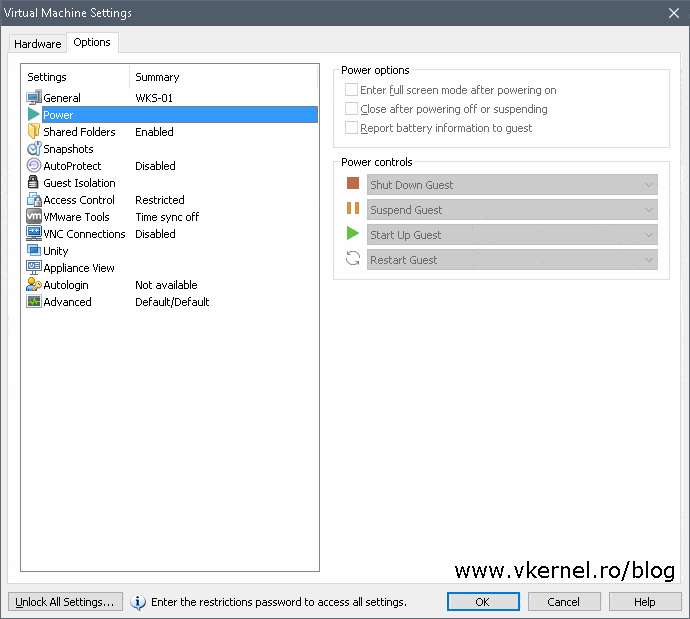Click the red stop square icon
Image resolution: width=690 pixels, height=619 pixels.
353,183
